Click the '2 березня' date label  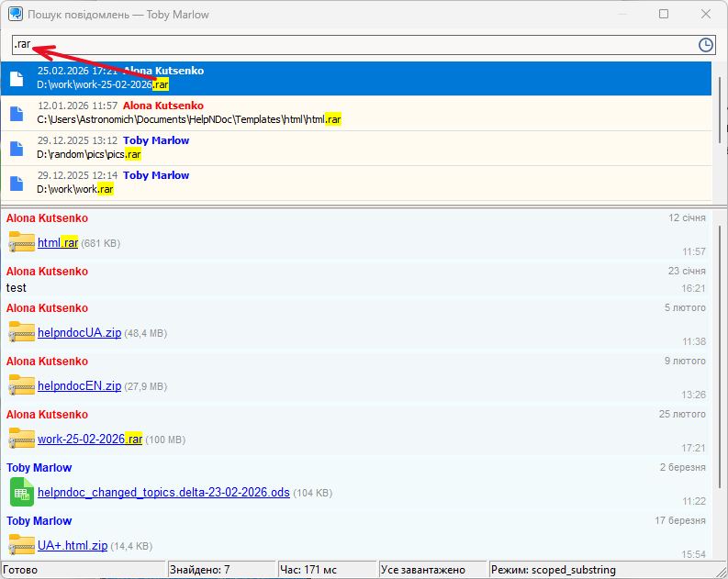(x=682, y=467)
